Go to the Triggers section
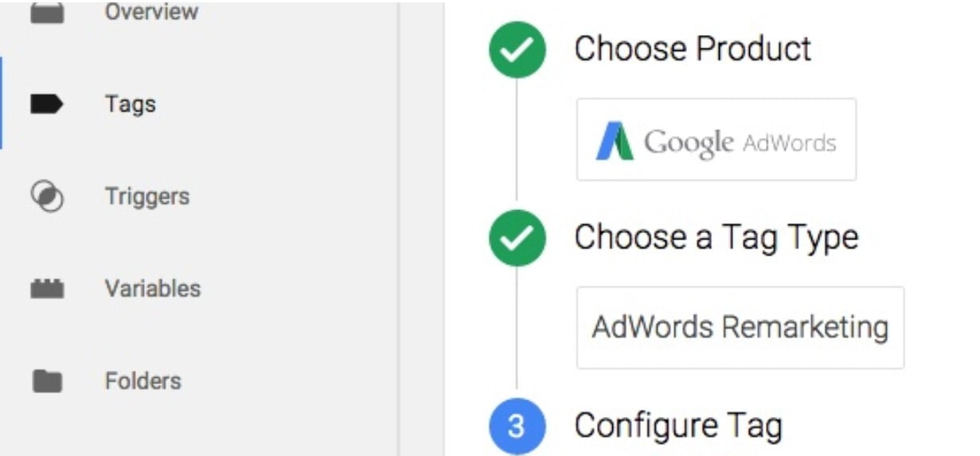Image resolution: width=980 pixels, height=456 pixels. (x=147, y=197)
